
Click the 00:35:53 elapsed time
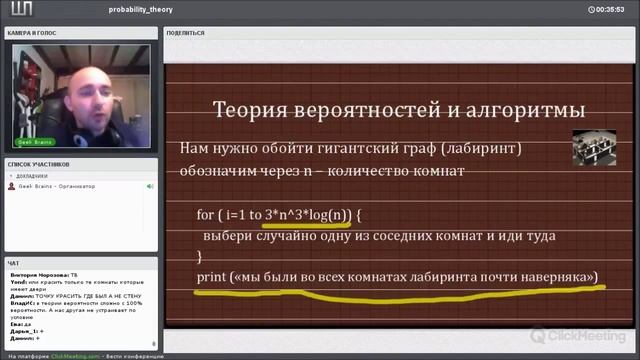pyautogui.click(x=610, y=9)
